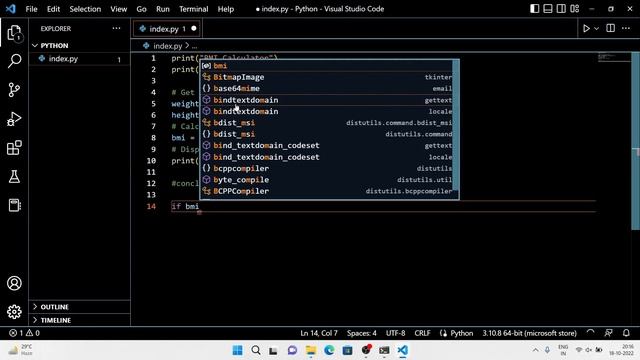This screenshot has height=360, width=640.
Task: Open the Accounts icon
Action: (x=14, y=283)
